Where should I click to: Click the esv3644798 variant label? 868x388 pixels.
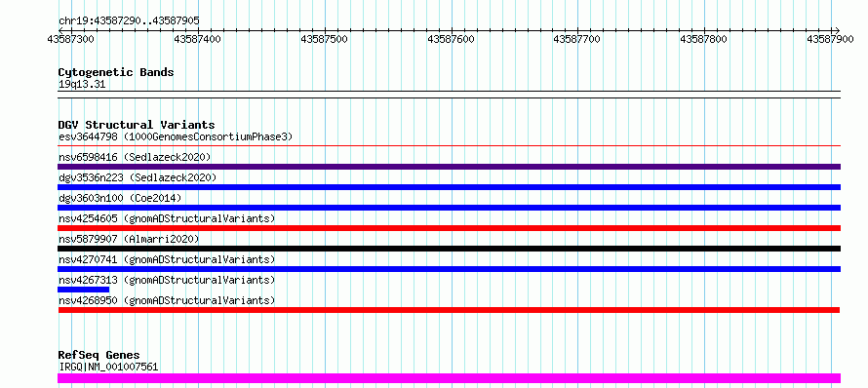pyautogui.click(x=175, y=136)
